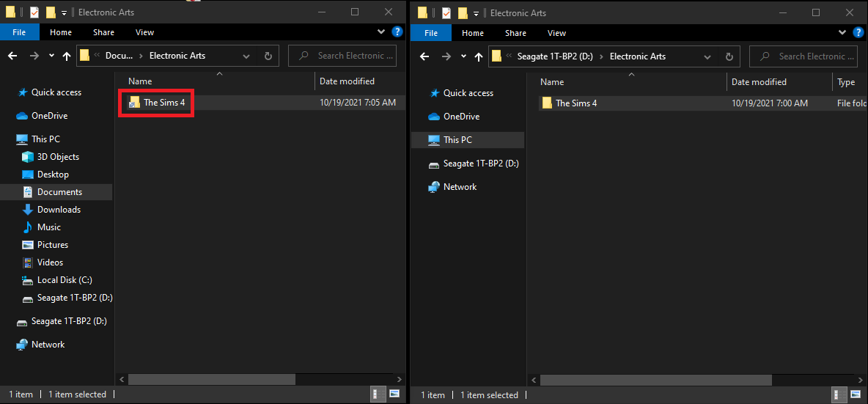Open Pictures in left sidebar
The image size is (868, 404).
click(x=53, y=245)
